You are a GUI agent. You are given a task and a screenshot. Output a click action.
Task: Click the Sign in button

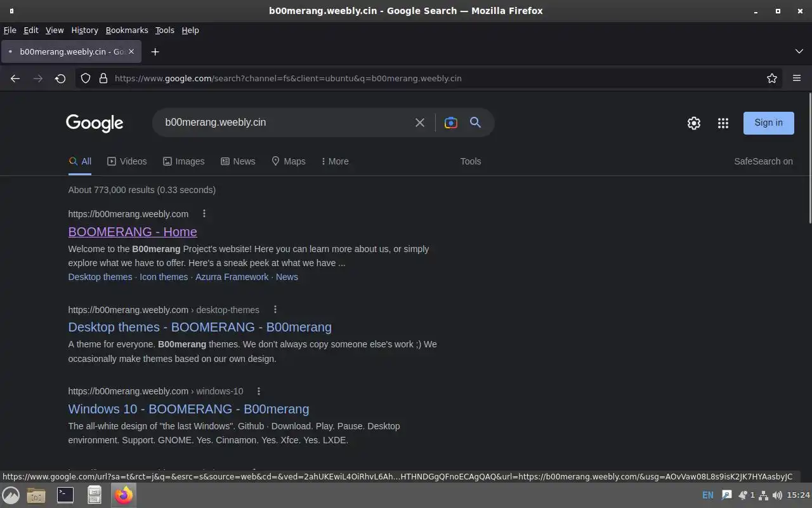coord(769,123)
